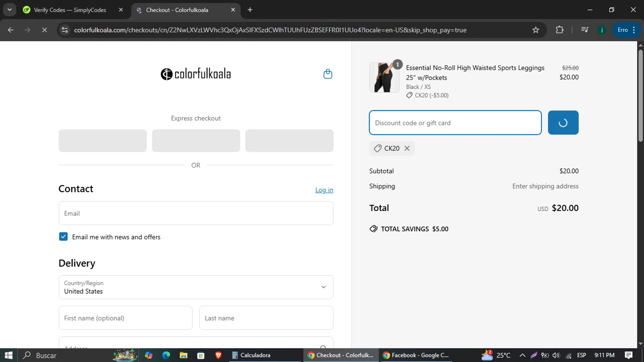Open the Chrome profile avatar
644x362 pixels.
click(602, 30)
